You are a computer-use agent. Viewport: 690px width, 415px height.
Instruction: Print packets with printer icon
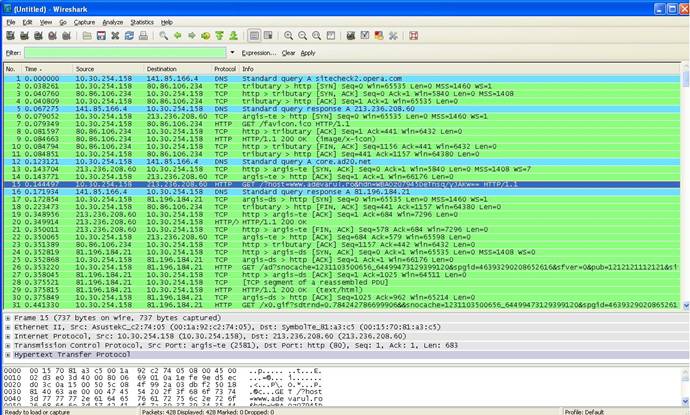pyautogui.click(x=143, y=36)
